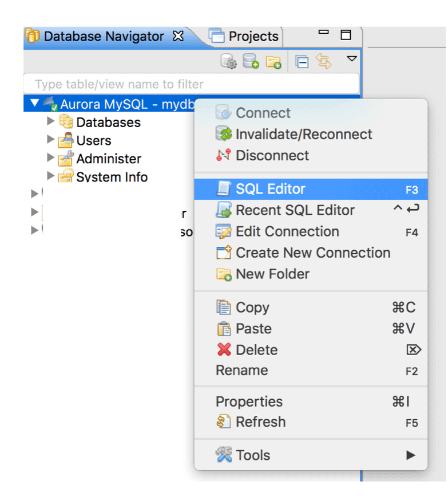Select the Administer tree item
This screenshot has width=448, height=504.
(x=109, y=159)
